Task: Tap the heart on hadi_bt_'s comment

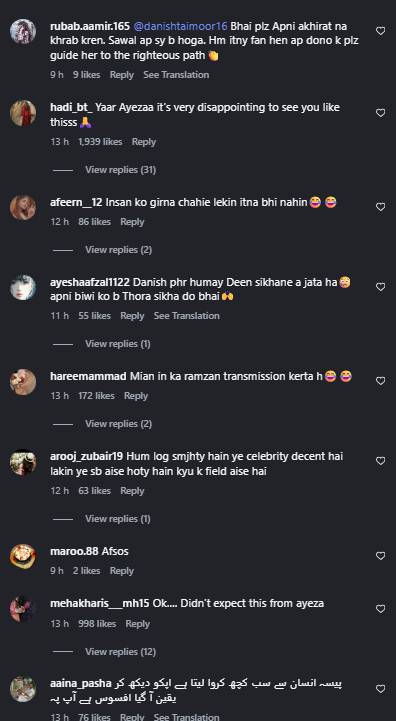Action: [380, 113]
